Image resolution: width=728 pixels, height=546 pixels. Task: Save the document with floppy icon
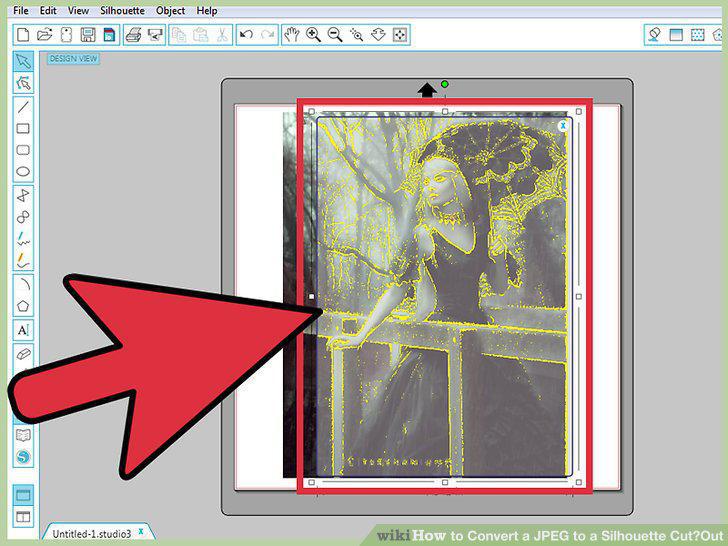88,35
